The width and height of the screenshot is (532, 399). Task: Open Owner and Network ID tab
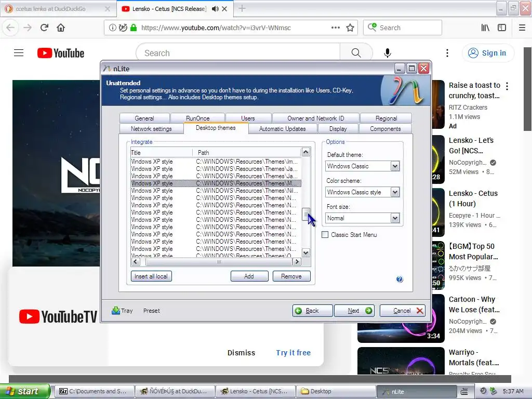tap(315, 118)
